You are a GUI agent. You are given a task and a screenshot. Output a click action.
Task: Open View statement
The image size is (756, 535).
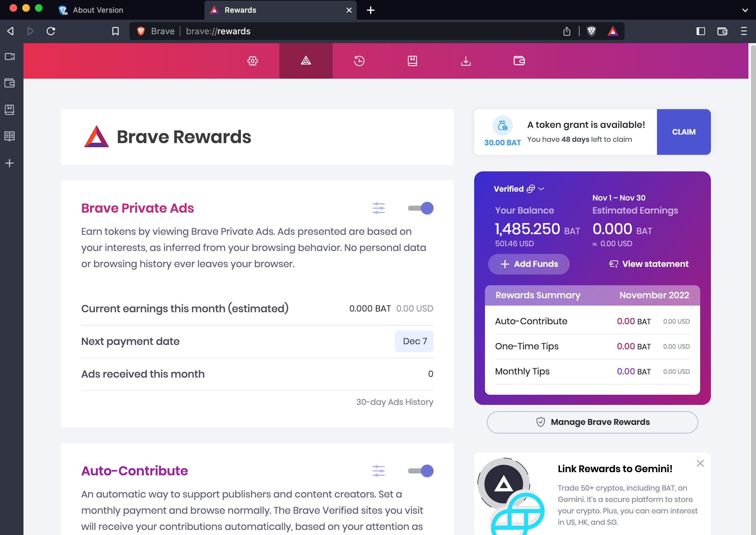click(648, 264)
